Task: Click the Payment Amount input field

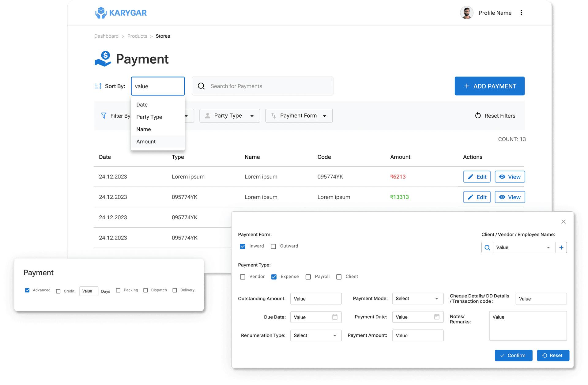Action: 418,335
